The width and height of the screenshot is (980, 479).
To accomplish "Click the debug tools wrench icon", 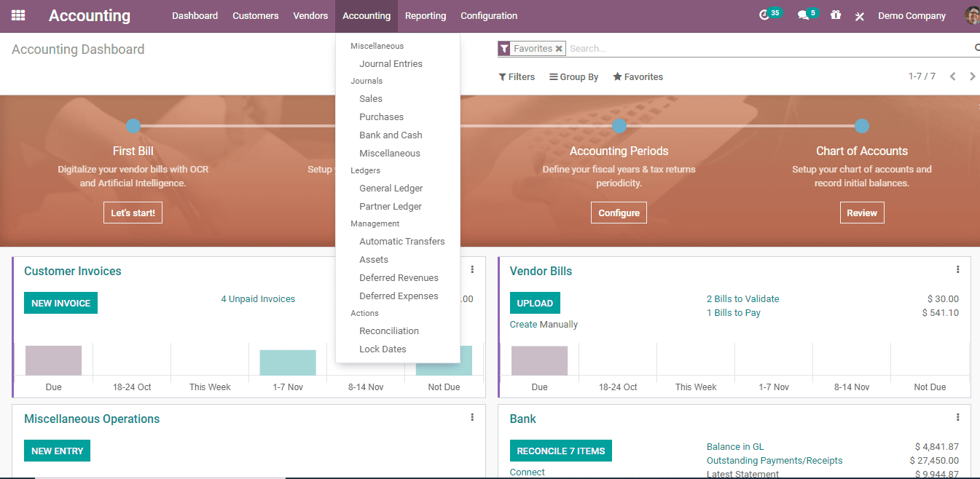I will click(x=860, y=16).
